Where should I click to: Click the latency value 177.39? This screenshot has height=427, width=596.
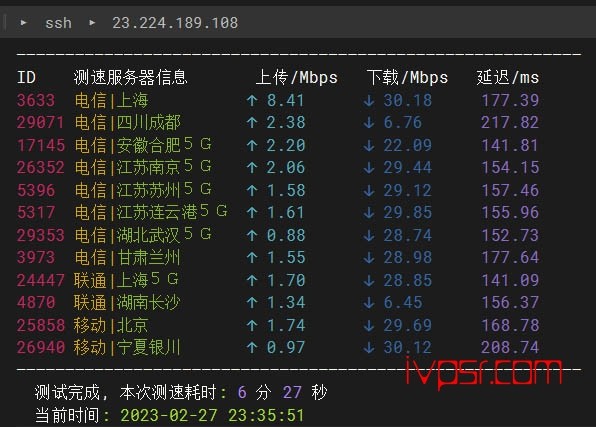(510, 101)
